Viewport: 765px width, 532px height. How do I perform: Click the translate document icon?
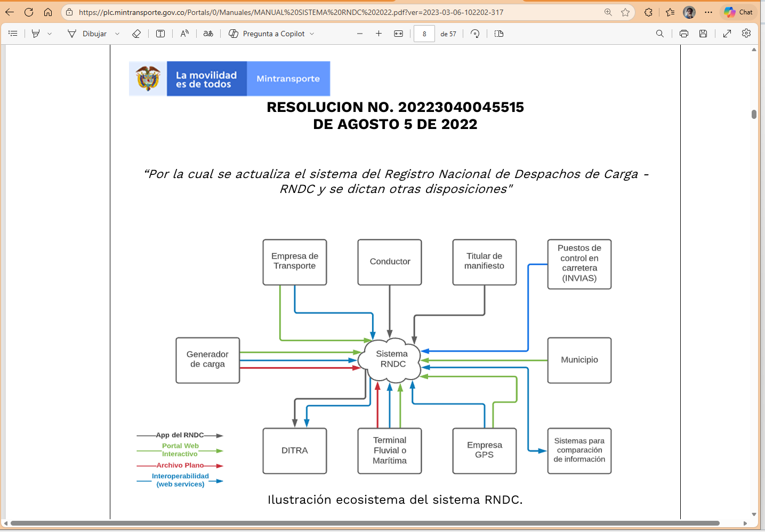tap(208, 34)
